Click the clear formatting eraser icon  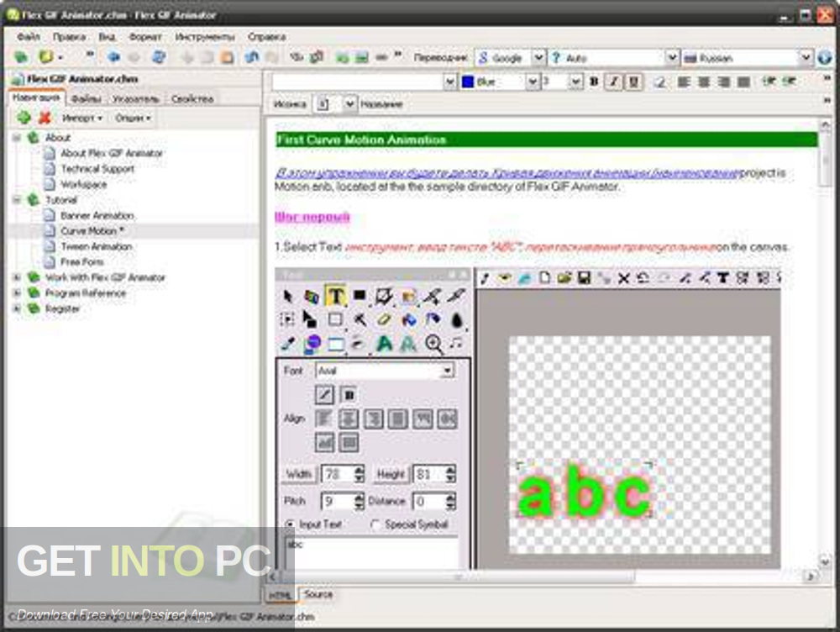pos(660,82)
